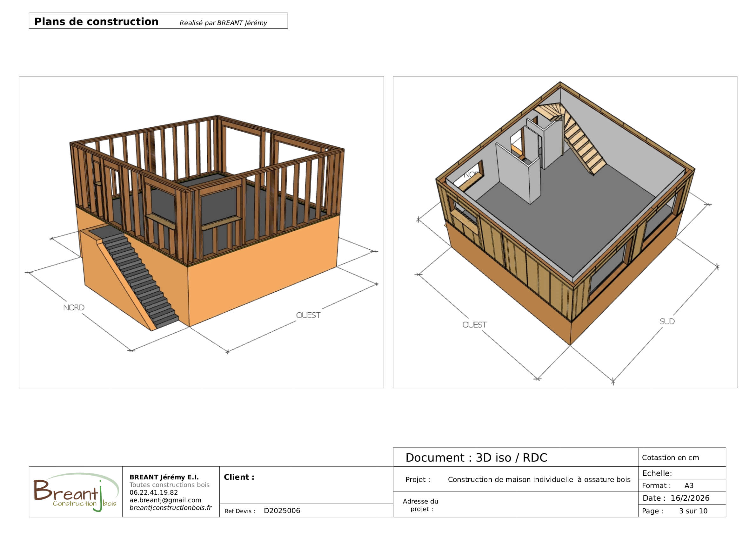The height and width of the screenshot is (535, 756).
Task: Click the Echelle field
Action: click(x=682, y=473)
